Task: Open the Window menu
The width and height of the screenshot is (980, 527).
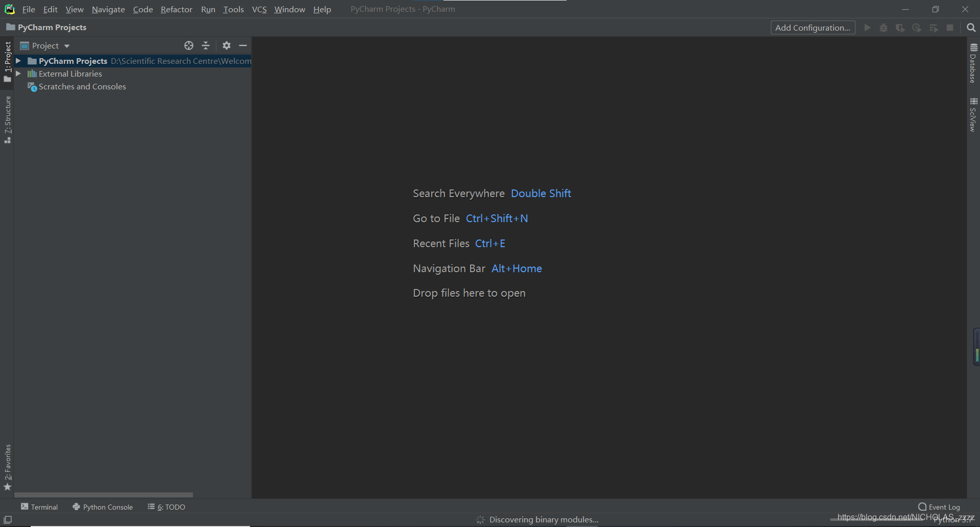Action: tap(289, 9)
